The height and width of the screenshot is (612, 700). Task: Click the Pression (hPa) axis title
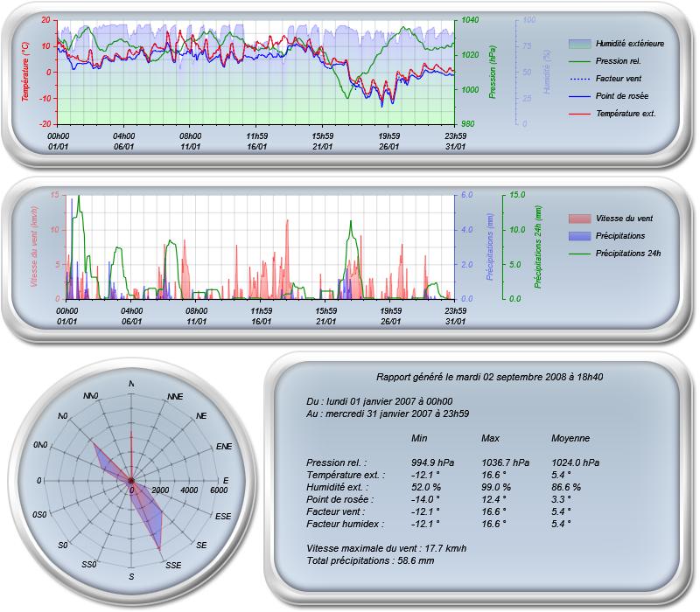[493, 72]
